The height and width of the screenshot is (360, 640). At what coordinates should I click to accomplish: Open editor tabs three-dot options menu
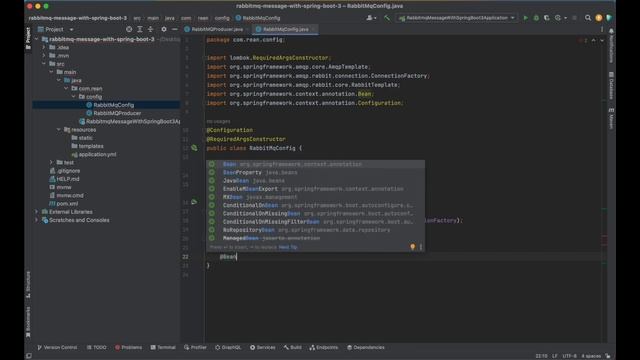602,29
